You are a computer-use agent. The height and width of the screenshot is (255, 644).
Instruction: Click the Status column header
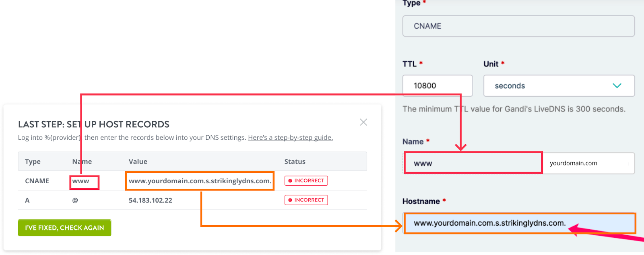(x=295, y=162)
